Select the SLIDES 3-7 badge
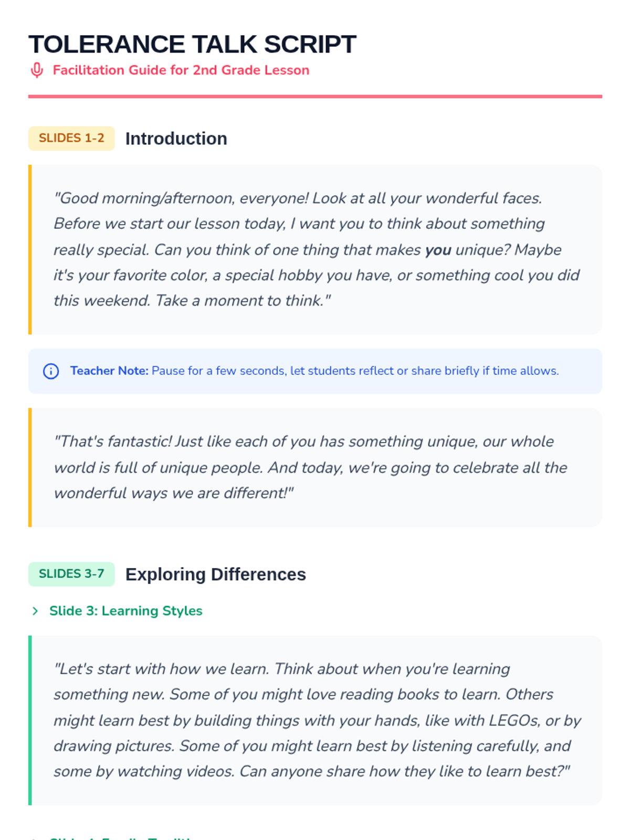Viewport: 630px width, 840px height. coord(71,574)
